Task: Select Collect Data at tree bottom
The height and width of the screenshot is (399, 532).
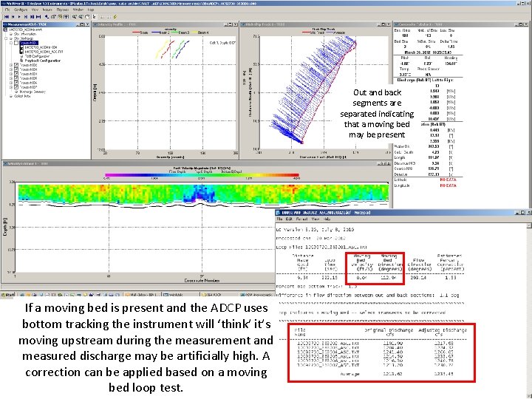Action: (22, 96)
